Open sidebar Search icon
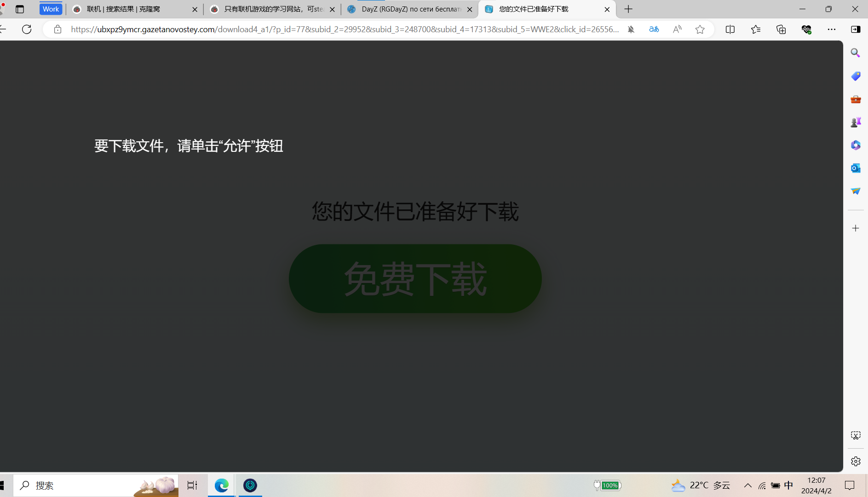 (856, 53)
